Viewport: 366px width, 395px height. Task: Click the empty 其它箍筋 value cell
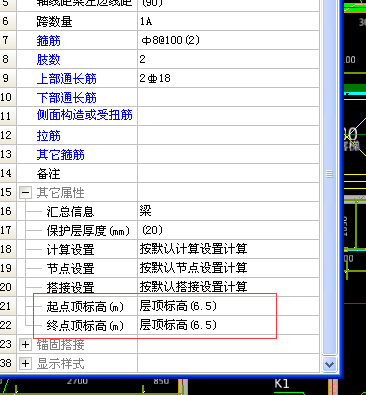[x=228, y=154]
